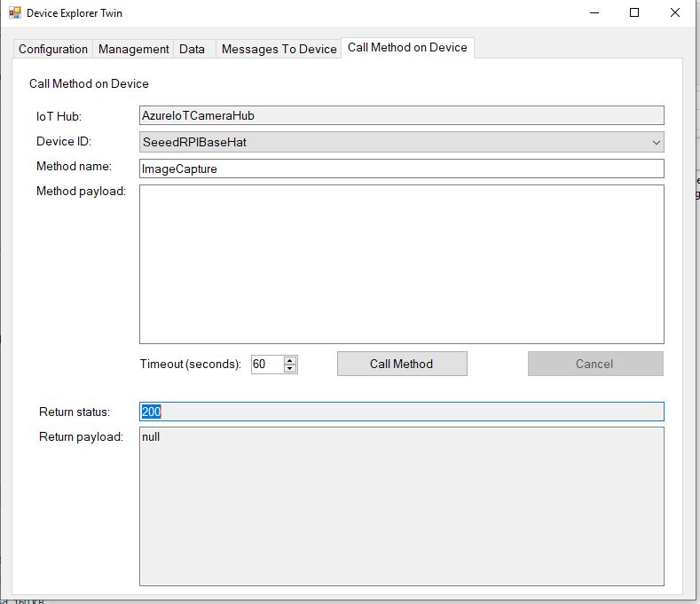Increase timeout with the up arrow
700x604 pixels.
coord(290,360)
